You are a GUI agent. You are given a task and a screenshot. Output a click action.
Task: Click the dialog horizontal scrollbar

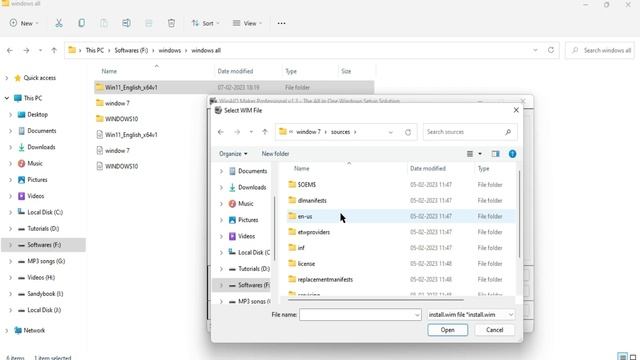(376, 300)
